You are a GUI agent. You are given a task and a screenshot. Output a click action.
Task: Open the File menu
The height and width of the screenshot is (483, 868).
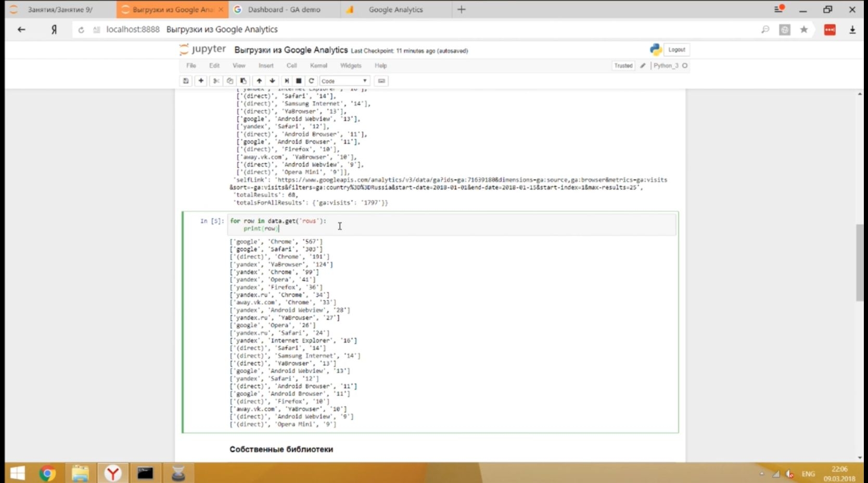[191, 66]
